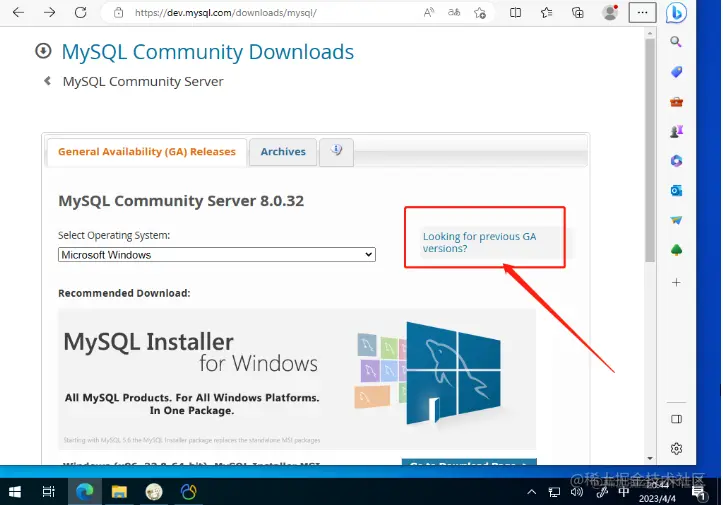The width and height of the screenshot is (723, 505).
Task: Go back using browser back arrow
Action: (18, 12)
